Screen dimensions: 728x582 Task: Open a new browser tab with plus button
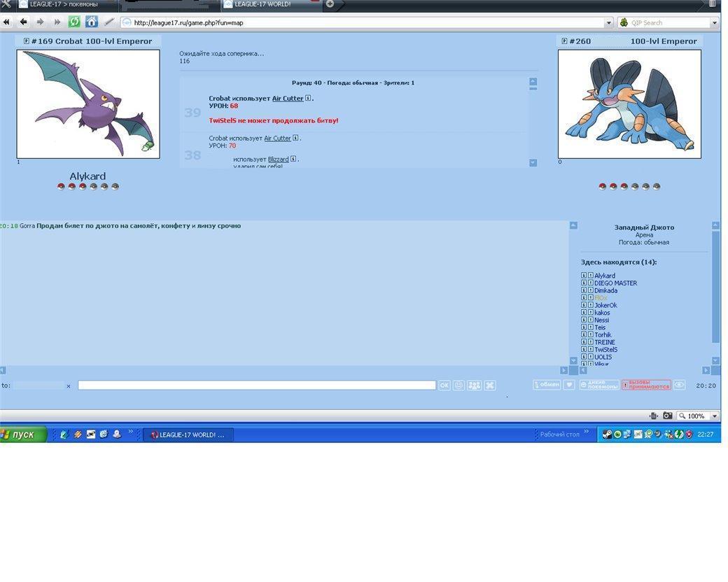tap(330, 4)
